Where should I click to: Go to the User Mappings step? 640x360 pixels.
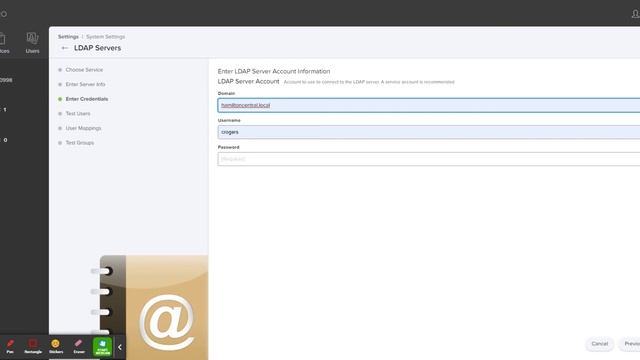click(83, 128)
